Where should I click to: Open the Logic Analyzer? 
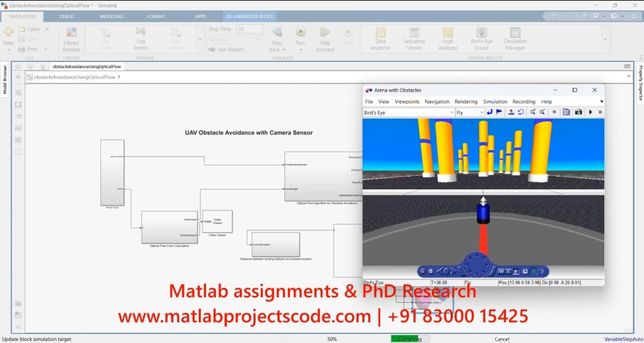coord(448,39)
